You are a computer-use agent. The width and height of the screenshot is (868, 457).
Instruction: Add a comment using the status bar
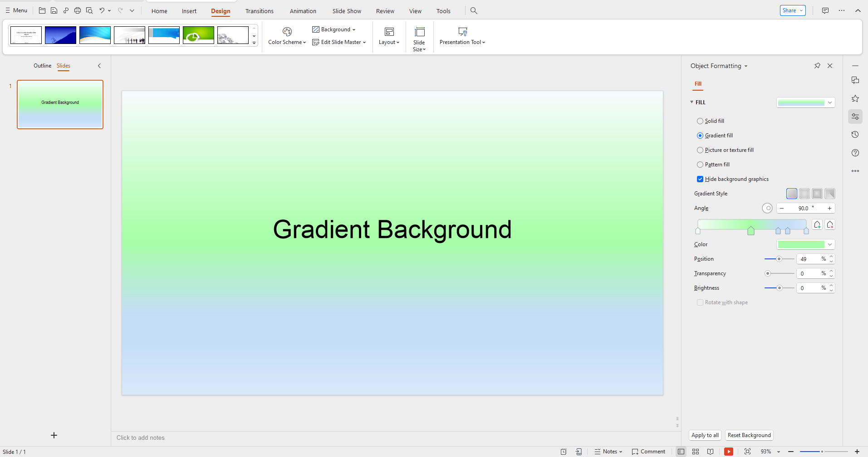click(648, 451)
